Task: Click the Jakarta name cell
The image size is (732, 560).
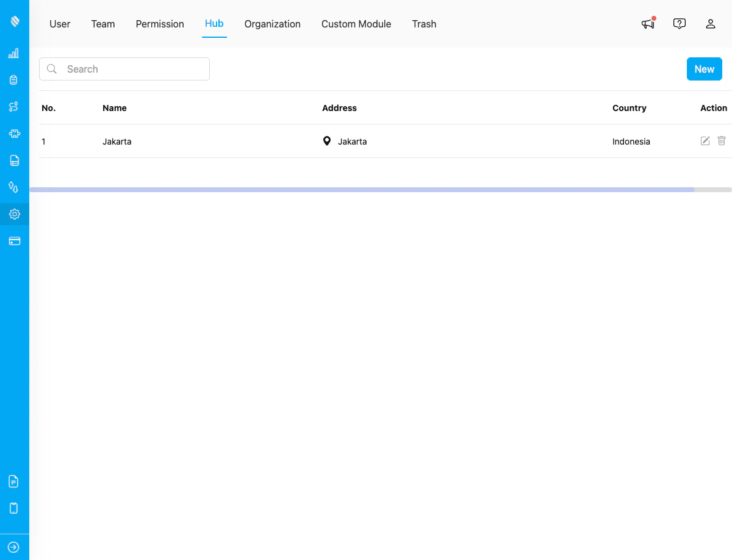Action: coord(117,142)
